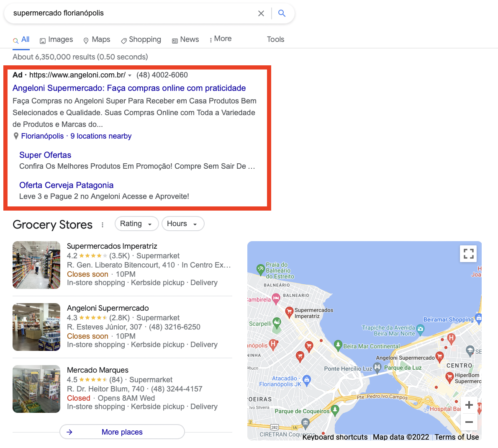The height and width of the screenshot is (448, 498).
Task: Open the Mercado Marques store photo
Action: click(36, 389)
